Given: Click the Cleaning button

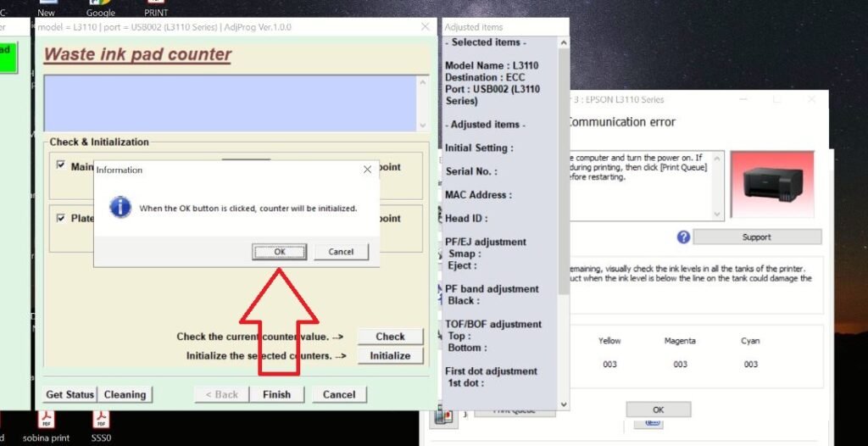Looking at the screenshot, I should click(x=125, y=394).
